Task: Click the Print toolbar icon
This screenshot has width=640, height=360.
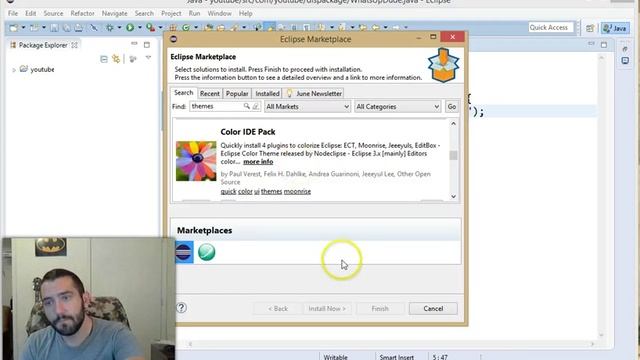Action: 79,27
